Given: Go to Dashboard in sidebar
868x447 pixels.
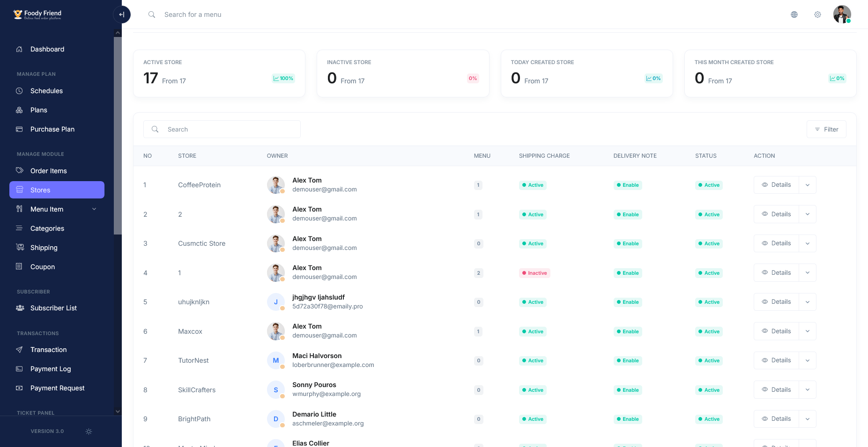Looking at the screenshot, I should point(57,49).
